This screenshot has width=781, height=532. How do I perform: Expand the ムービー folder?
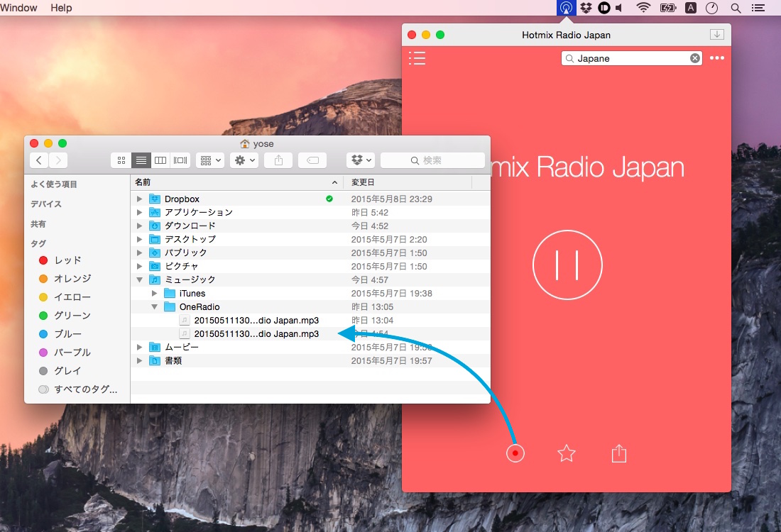pos(139,347)
